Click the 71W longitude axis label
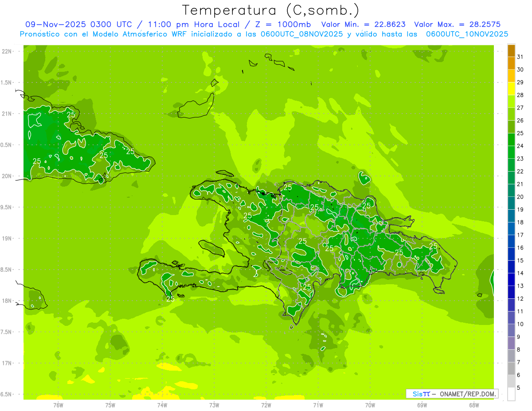 tap(318, 405)
